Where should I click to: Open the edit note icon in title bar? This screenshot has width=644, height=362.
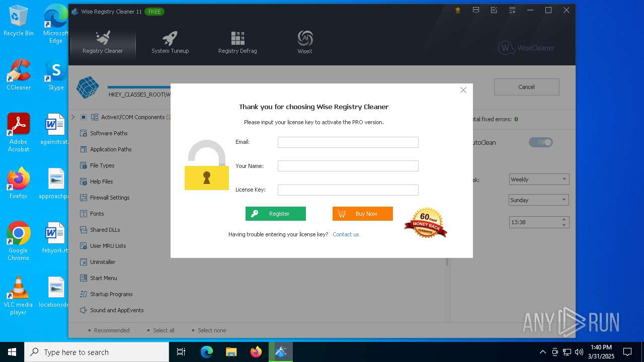494,10
